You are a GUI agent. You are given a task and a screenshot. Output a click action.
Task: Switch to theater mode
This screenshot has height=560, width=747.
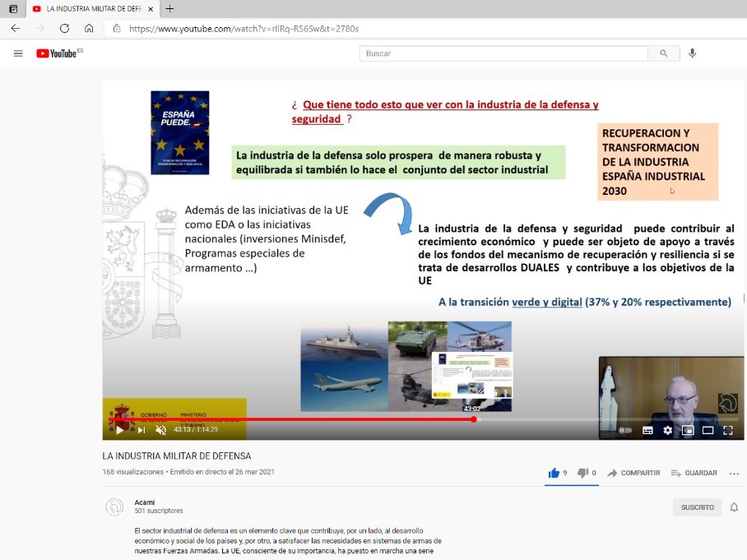[708, 430]
